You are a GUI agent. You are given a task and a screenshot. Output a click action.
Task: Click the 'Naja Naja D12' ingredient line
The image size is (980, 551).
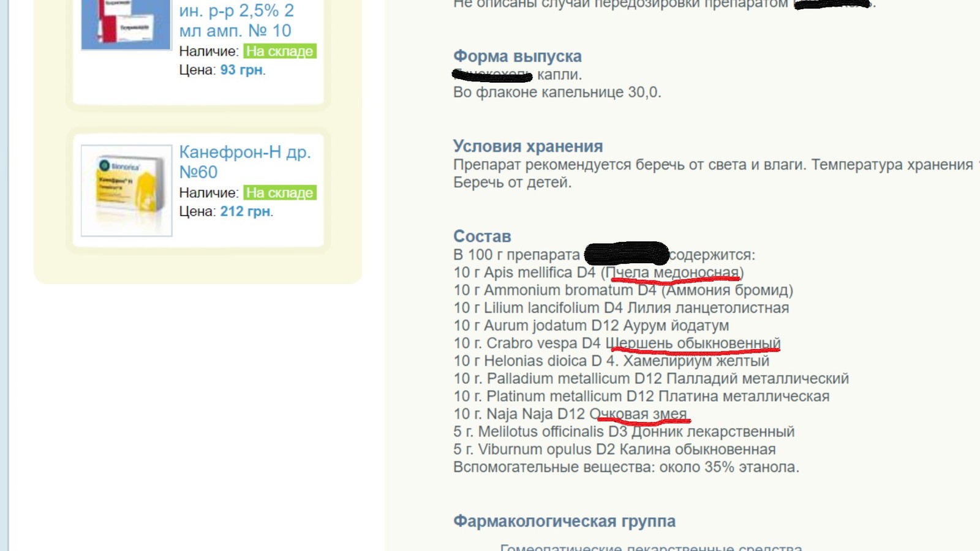(x=570, y=414)
